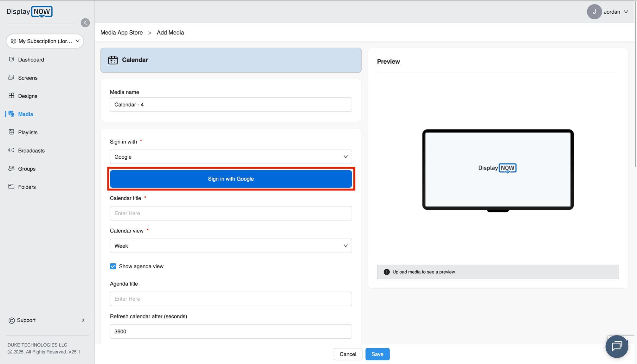This screenshot has height=364, width=637.
Task: Click the Media sidebar icon
Action: click(x=11, y=114)
